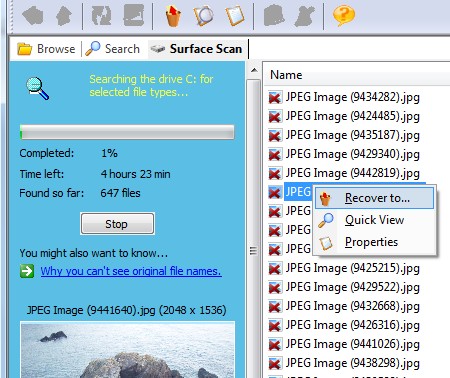Stop the surface scan
Screen dimensions: 450x378
point(117,224)
